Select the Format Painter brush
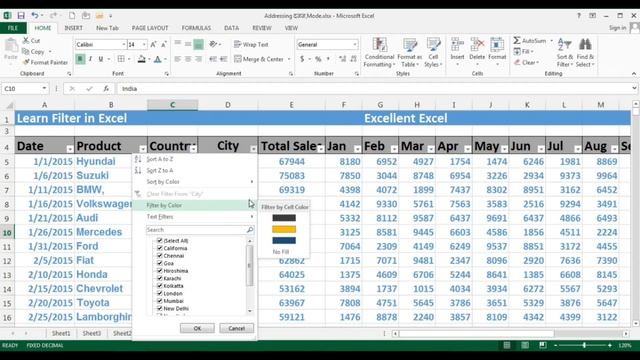 click(26, 62)
